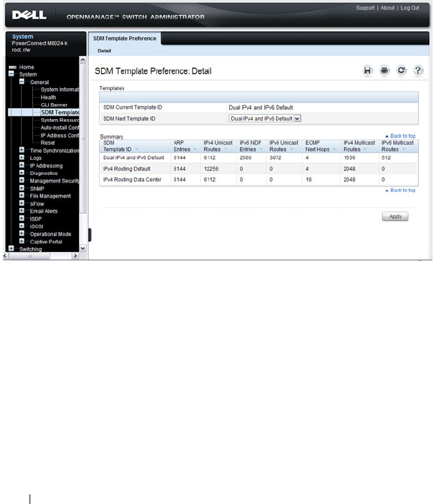Click Back to top below Summary table

click(x=400, y=190)
